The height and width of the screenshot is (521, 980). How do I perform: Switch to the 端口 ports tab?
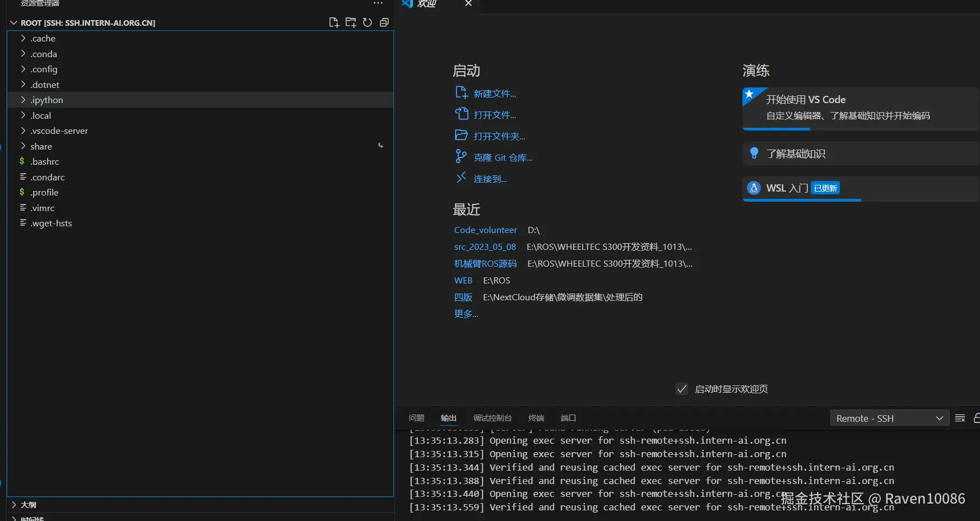pos(568,418)
